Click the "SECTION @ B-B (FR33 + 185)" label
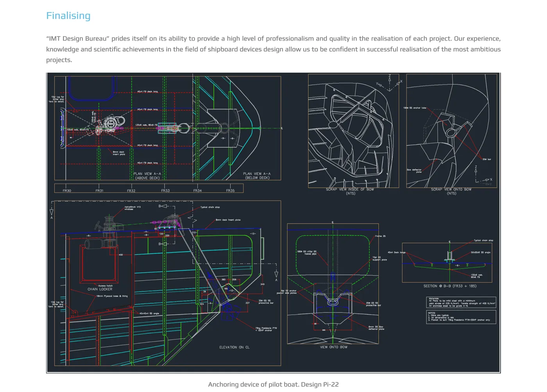The height and width of the screenshot is (392, 547). pos(450,286)
